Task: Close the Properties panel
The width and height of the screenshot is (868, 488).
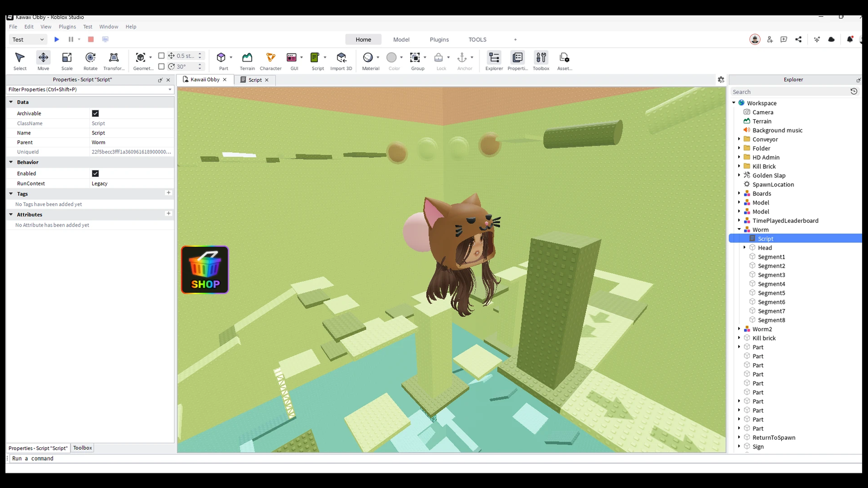Action: click(168, 80)
